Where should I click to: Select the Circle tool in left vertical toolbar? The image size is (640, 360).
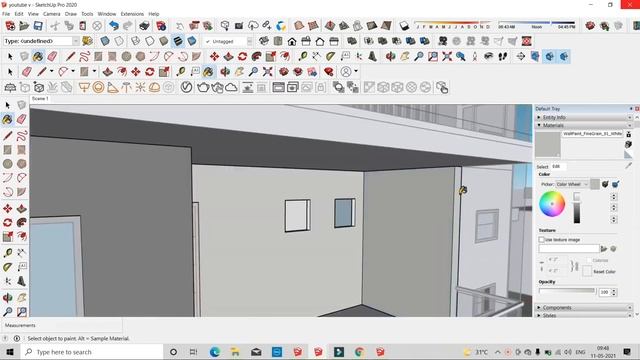7,164
